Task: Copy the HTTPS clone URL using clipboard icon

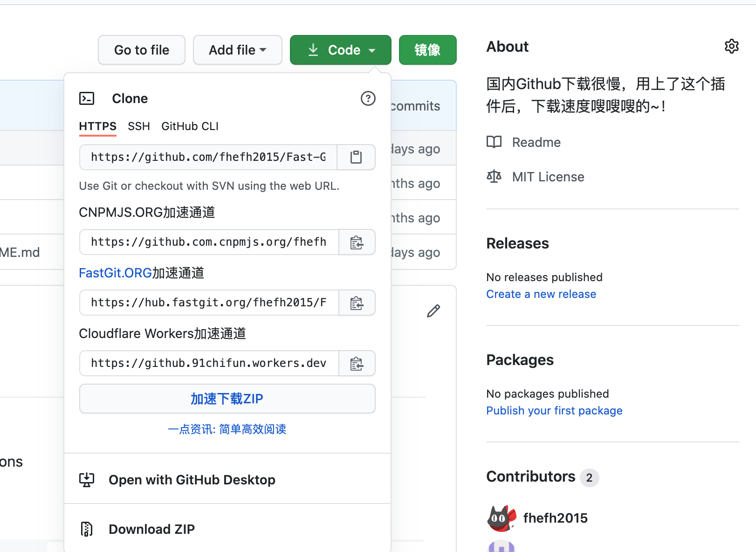Action: click(356, 157)
